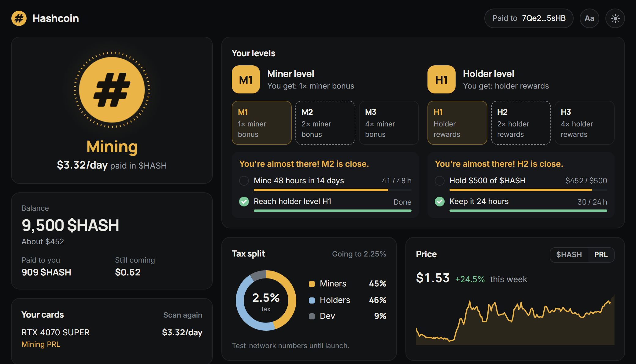Screen dimensions: 636x364
Task: Click the unchecked circle for Hold $500 of $HASH
Action: pos(440,181)
